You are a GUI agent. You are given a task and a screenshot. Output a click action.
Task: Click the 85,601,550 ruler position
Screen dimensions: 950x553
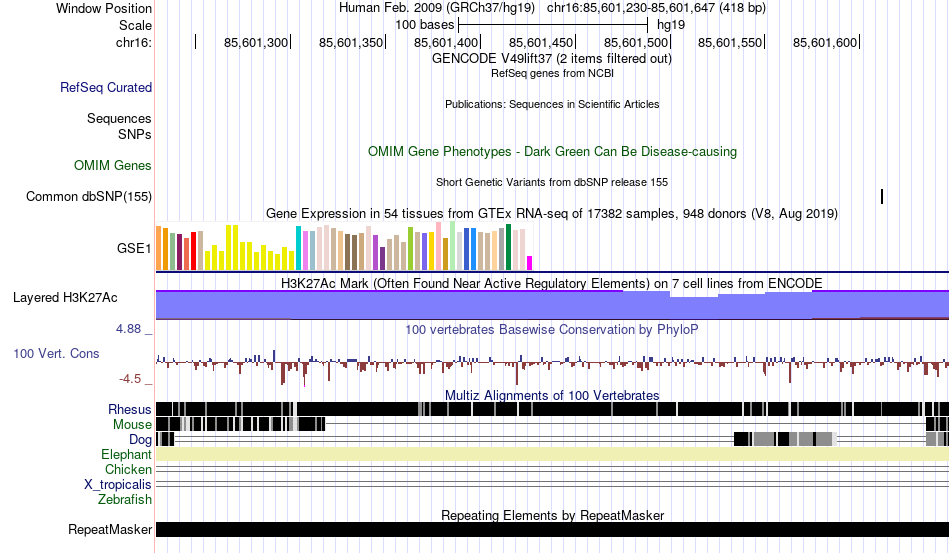click(730, 42)
